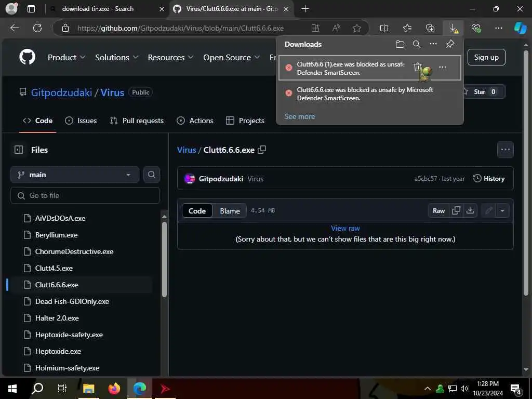Open the file's three-dot options menu
532x399 pixels.
pyautogui.click(x=505, y=150)
